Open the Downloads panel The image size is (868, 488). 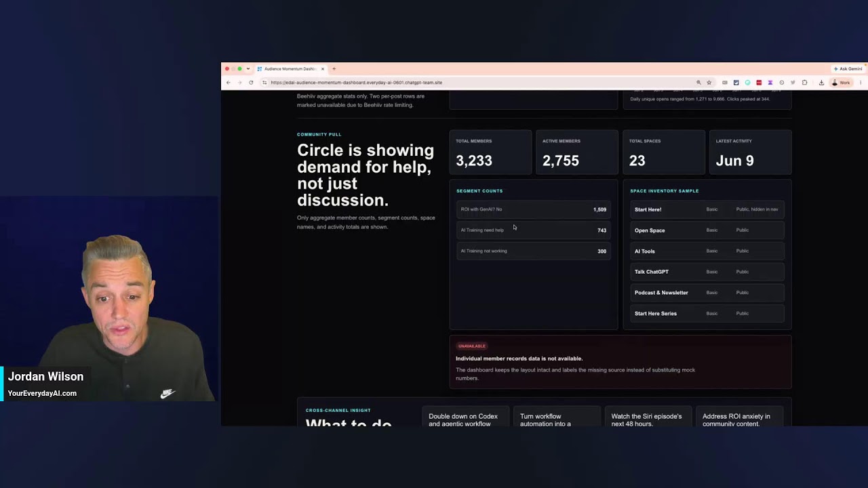pyautogui.click(x=821, y=83)
